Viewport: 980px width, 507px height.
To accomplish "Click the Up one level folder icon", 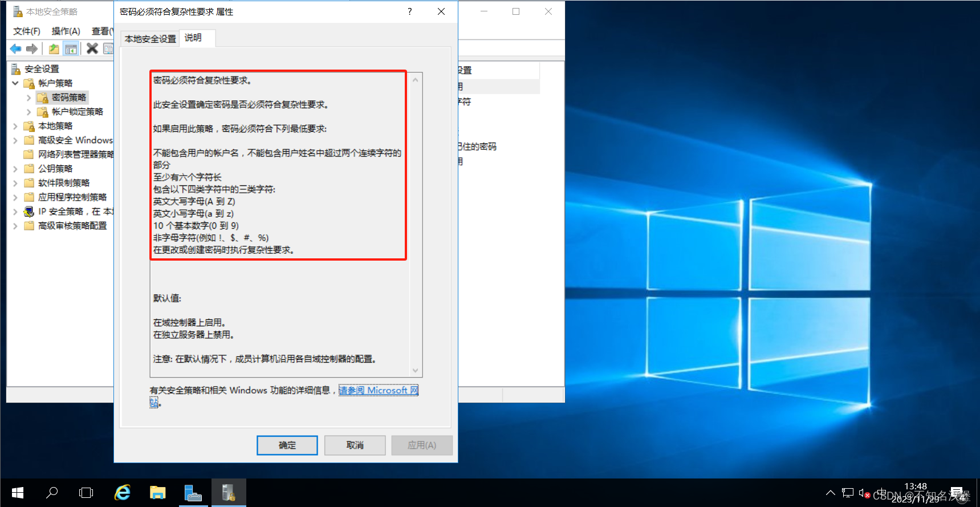I will [x=54, y=49].
